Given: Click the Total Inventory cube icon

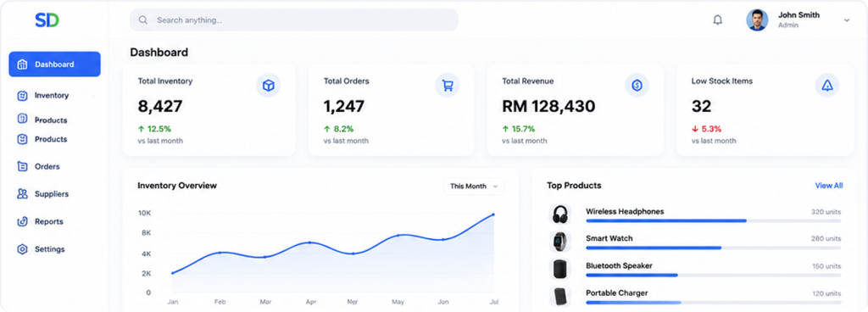Looking at the screenshot, I should coord(269,86).
